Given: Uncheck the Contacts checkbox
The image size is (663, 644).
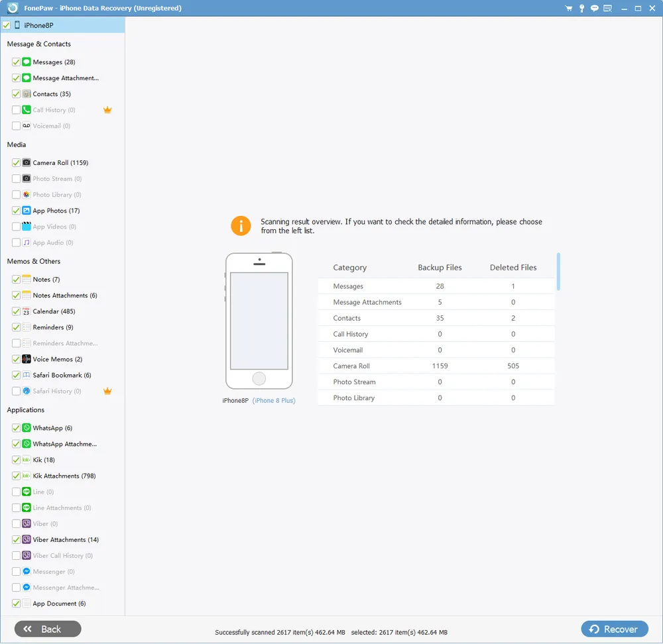Looking at the screenshot, I should [x=16, y=94].
